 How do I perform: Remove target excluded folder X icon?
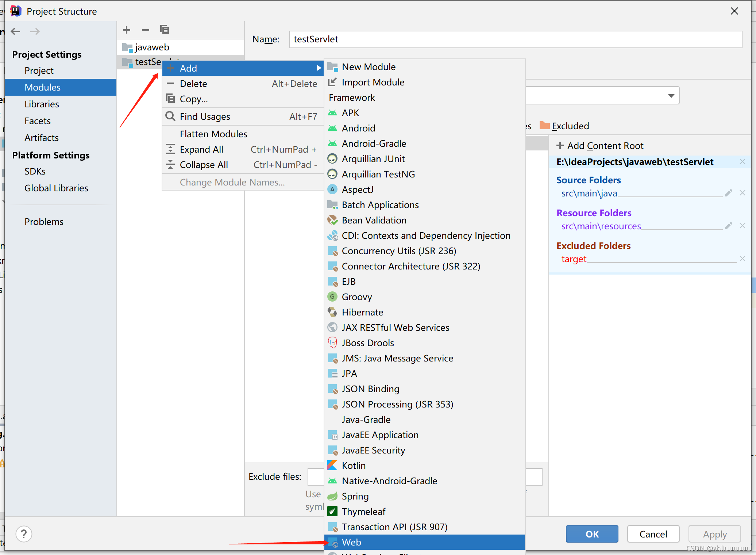point(742,259)
